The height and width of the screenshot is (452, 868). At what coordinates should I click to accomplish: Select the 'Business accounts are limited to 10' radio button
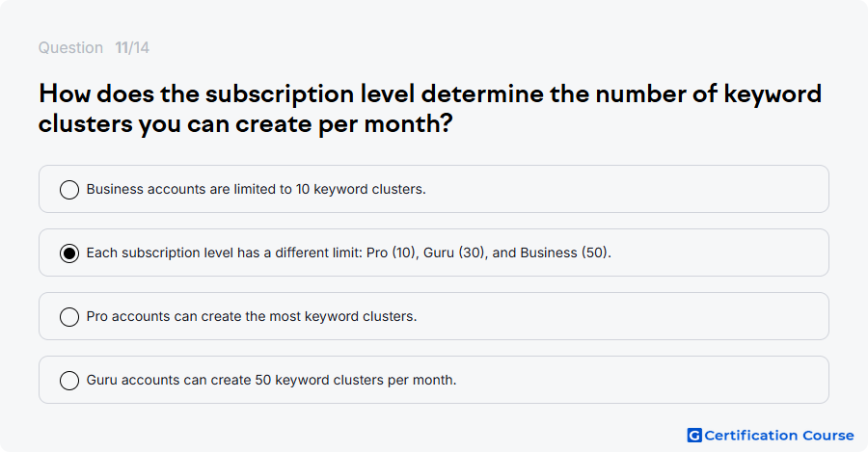coord(69,189)
